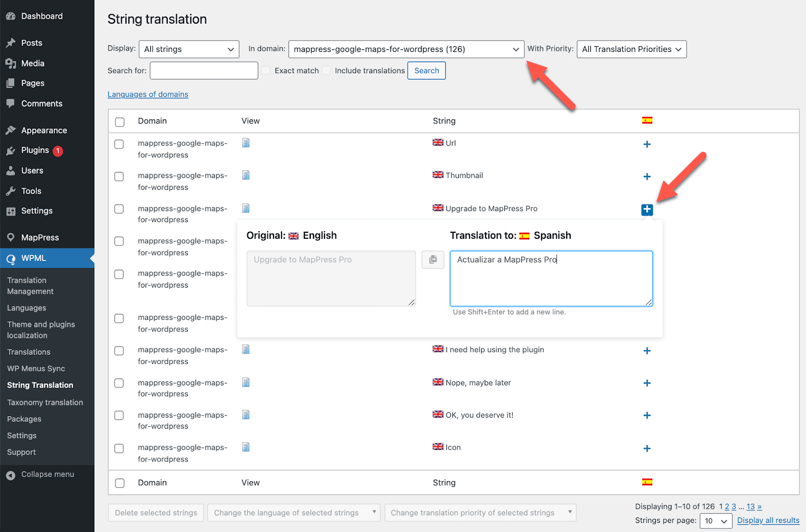The width and height of the screenshot is (806, 532).
Task: Jump to last results page 13
Action: (751, 507)
